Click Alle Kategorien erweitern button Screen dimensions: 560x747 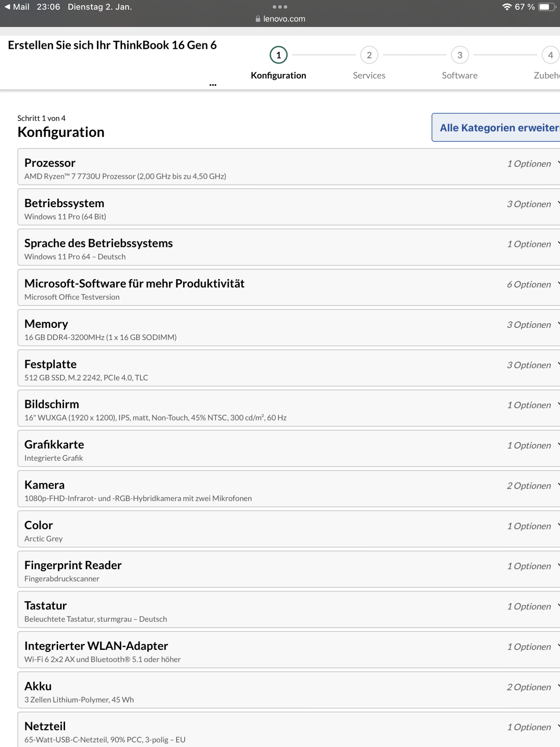[498, 128]
